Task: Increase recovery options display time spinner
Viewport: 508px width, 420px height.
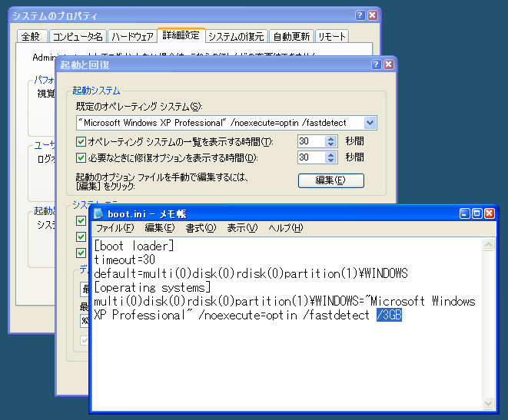Action: (330, 154)
